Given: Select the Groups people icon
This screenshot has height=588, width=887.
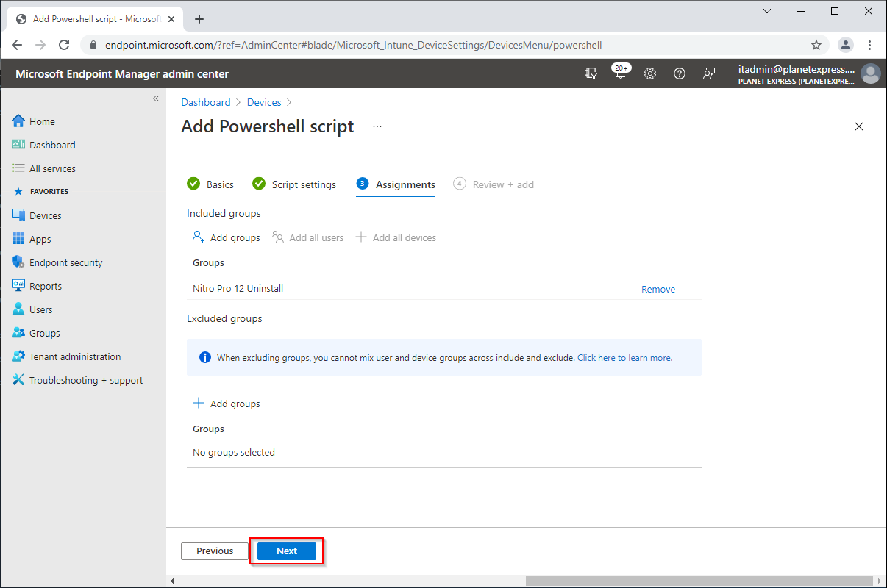Looking at the screenshot, I should tap(18, 333).
